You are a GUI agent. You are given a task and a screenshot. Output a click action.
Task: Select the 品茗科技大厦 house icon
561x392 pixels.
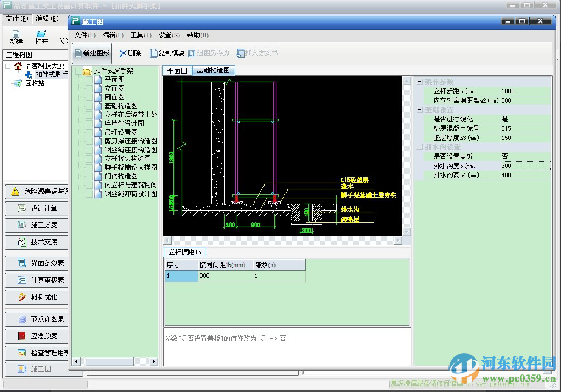(x=18, y=65)
